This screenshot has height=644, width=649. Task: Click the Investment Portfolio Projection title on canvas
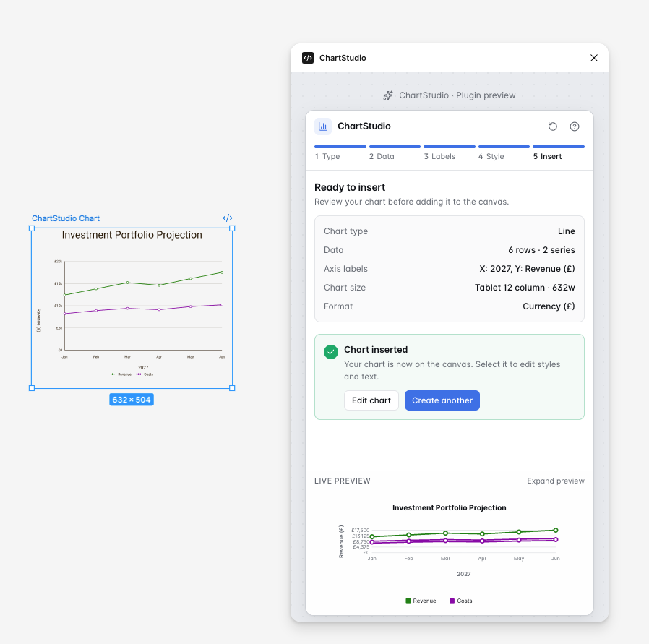[132, 235]
